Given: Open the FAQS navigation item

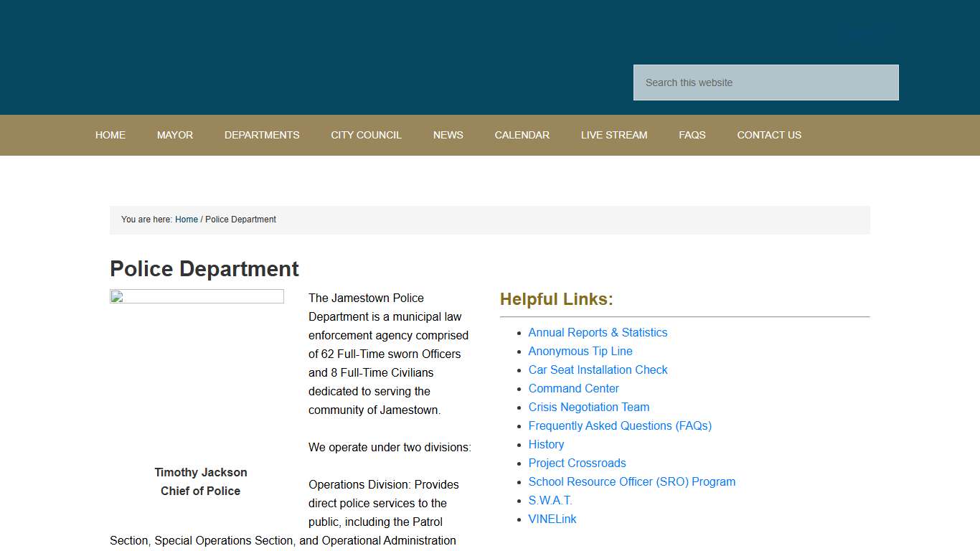Looking at the screenshot, I should [x=692, y=135].
